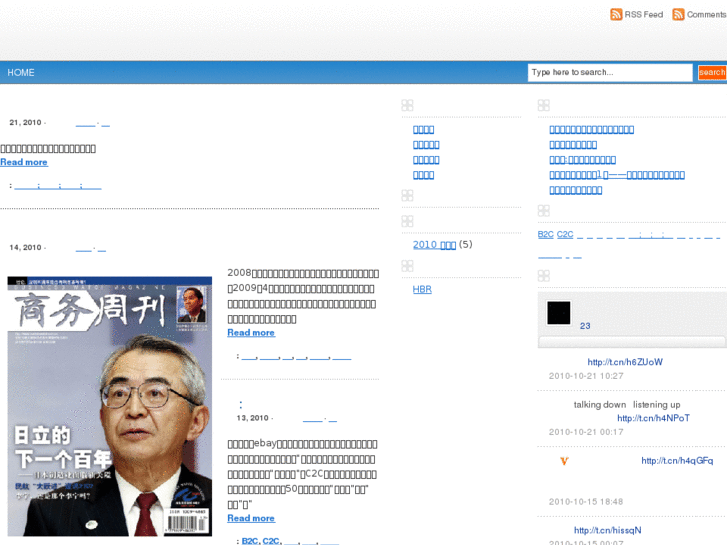Focus the 'Type here to search...' field

point(610,72)
